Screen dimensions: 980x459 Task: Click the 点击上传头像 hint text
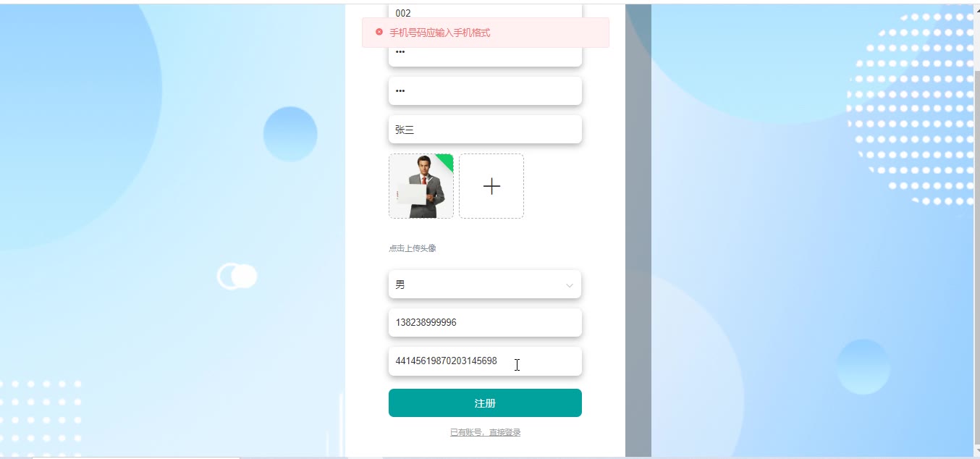click(413, 248)
